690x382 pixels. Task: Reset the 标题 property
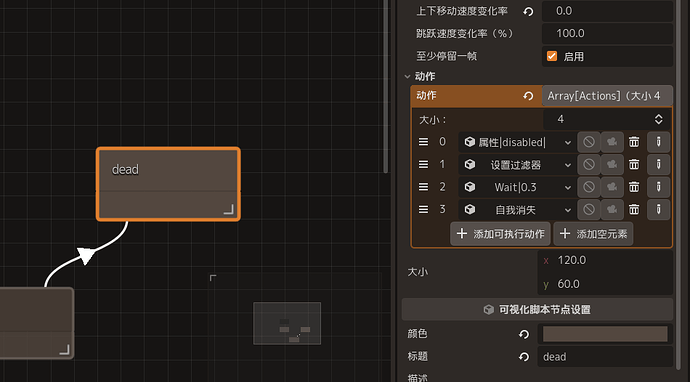point(524,357)
